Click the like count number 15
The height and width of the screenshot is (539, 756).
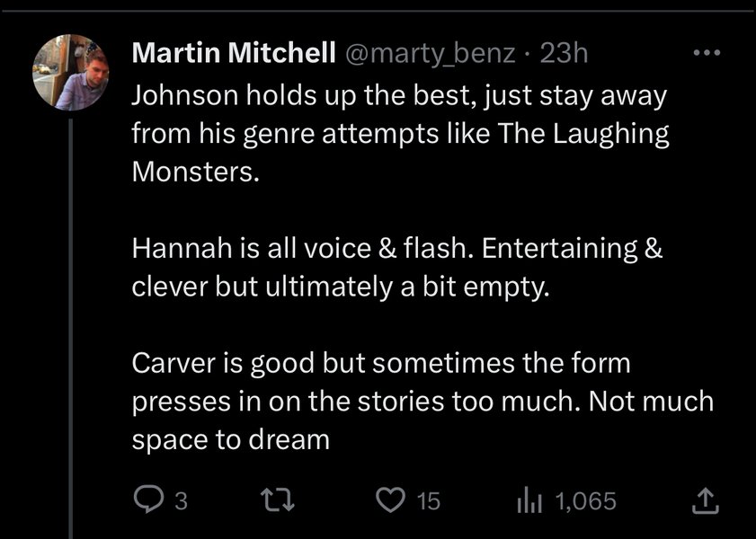click(x=430, y=501)
